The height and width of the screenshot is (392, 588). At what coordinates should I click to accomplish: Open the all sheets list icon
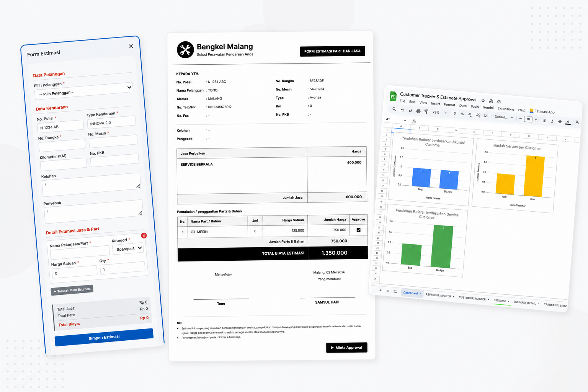388,291
